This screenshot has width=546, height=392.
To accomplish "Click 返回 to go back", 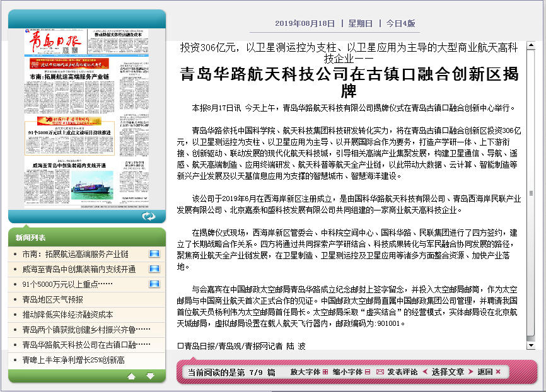I will coord(485,372).
